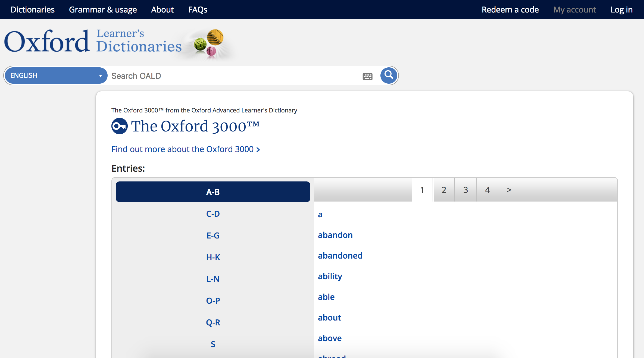644x358 pixels.
Task: Open the FAQs page
Action: click(198, 10)
